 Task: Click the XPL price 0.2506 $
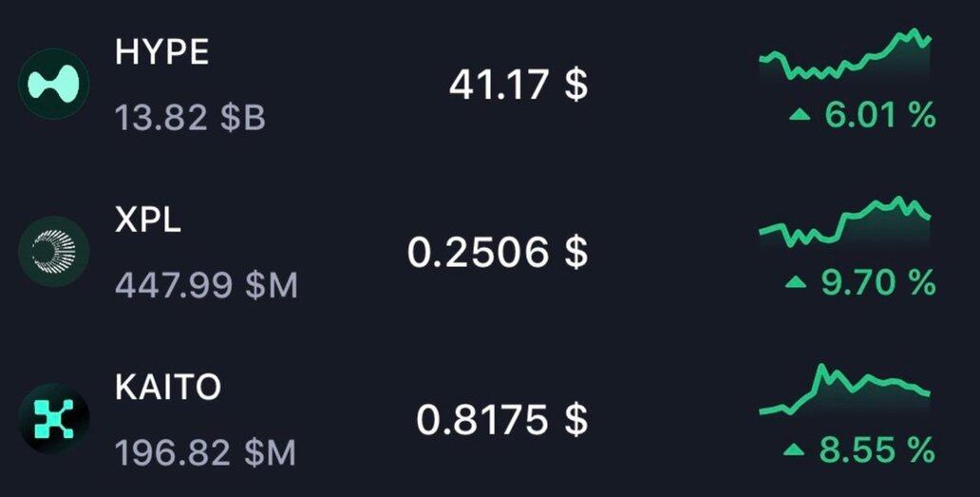point(498,252)
